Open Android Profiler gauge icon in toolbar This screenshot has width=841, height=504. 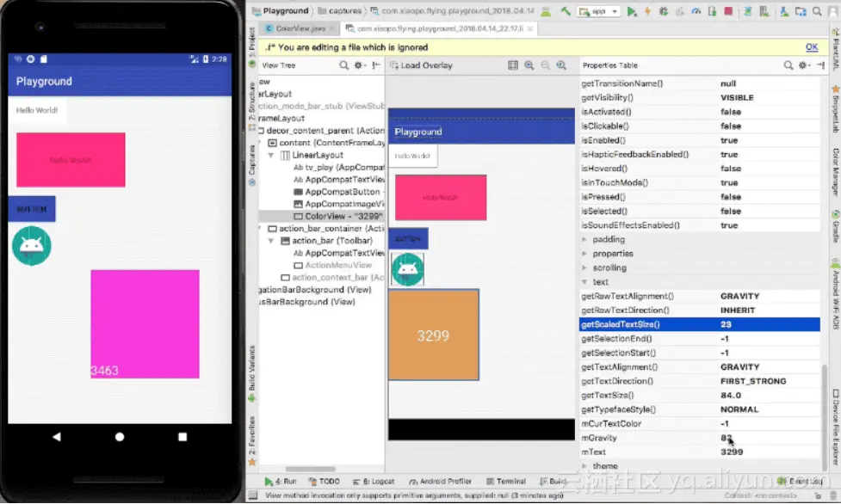point(696,11)
